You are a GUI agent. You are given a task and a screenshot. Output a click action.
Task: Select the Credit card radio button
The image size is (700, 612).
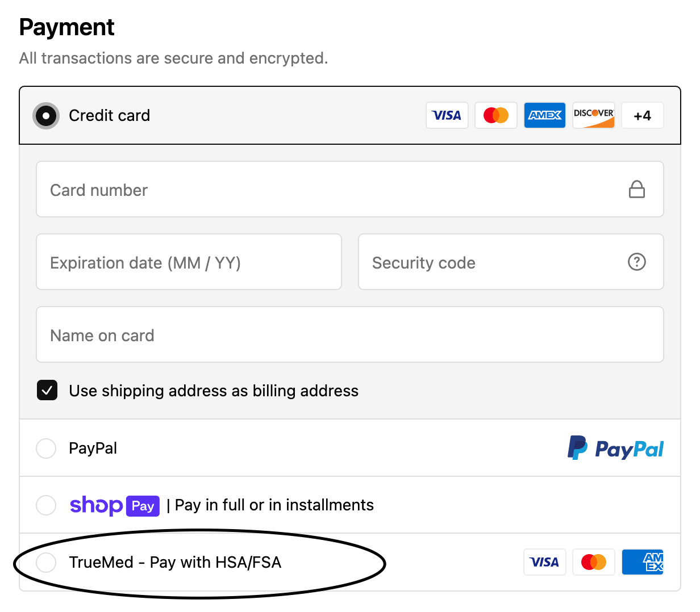pos(46,116)
